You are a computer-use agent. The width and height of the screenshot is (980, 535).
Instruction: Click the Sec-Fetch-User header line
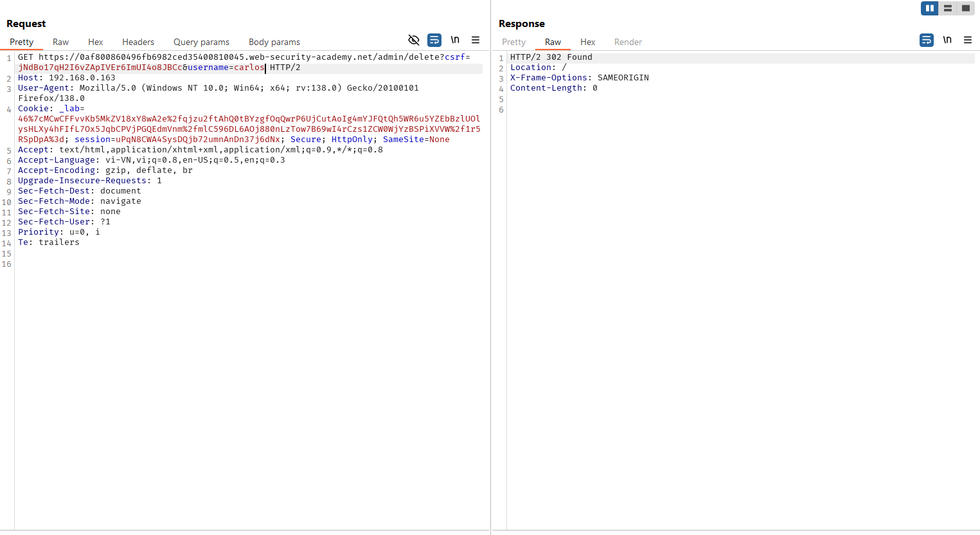point(64,222)
